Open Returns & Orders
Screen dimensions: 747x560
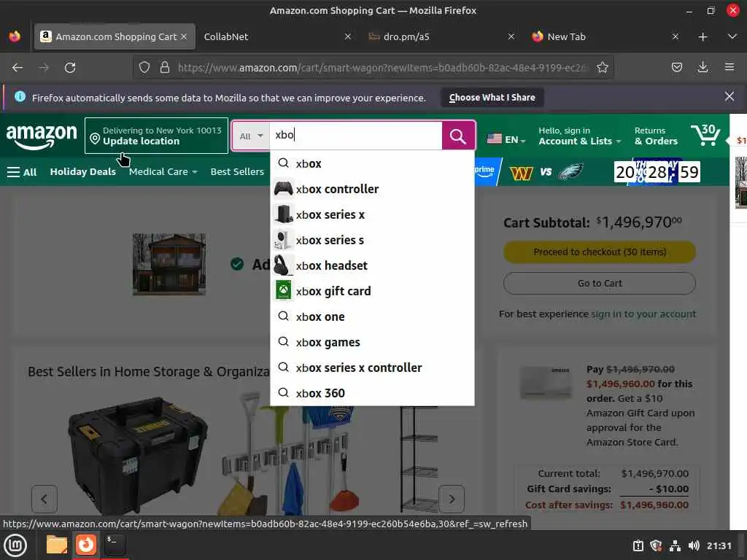click(656, 136)
